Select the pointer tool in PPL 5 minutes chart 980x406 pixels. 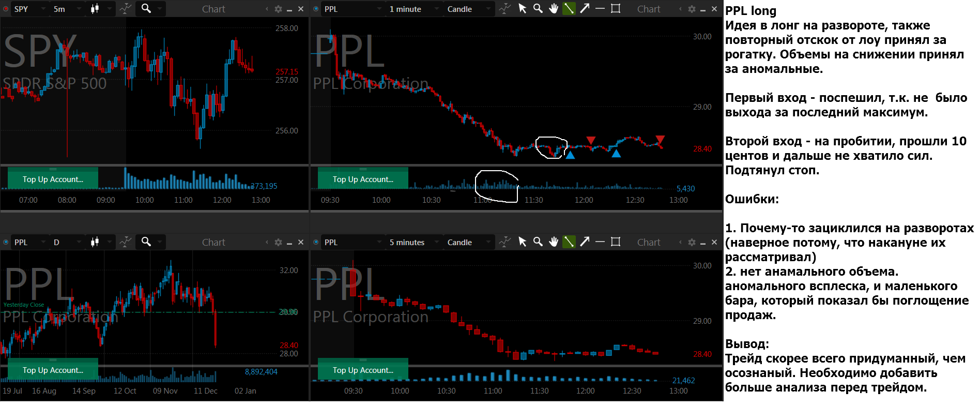coord(523,242)
